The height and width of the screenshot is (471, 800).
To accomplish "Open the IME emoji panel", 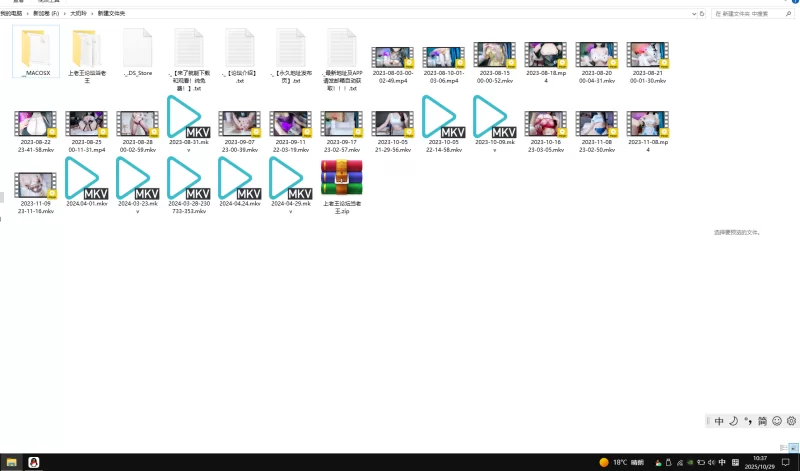I will (x=777, y=421).
